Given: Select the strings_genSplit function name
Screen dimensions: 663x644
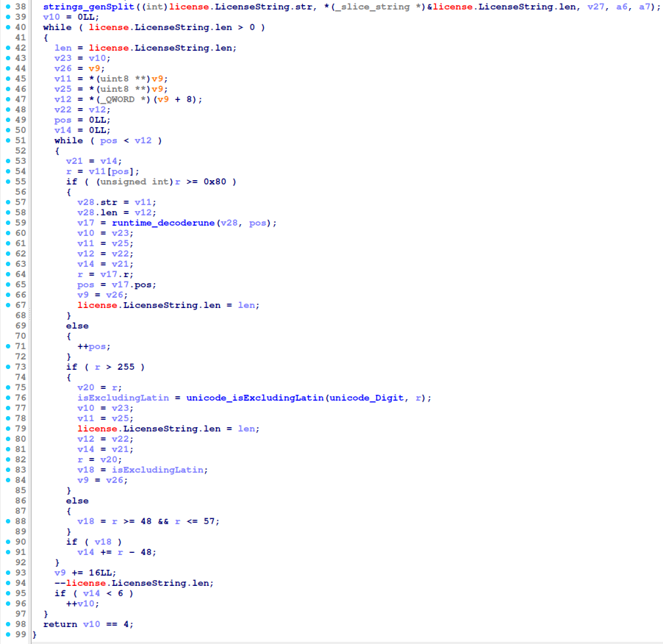Looking at the screenshot, I should point(88,7).
